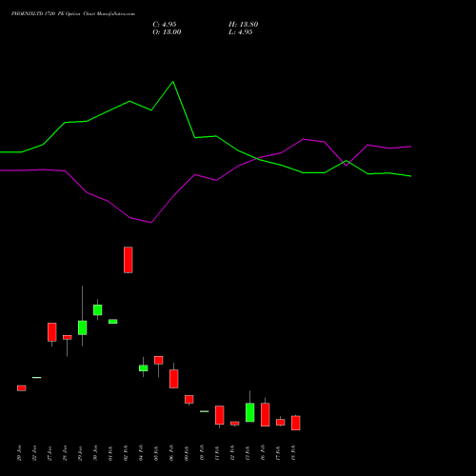Click the 27 Jan date label

pos(50,453)
